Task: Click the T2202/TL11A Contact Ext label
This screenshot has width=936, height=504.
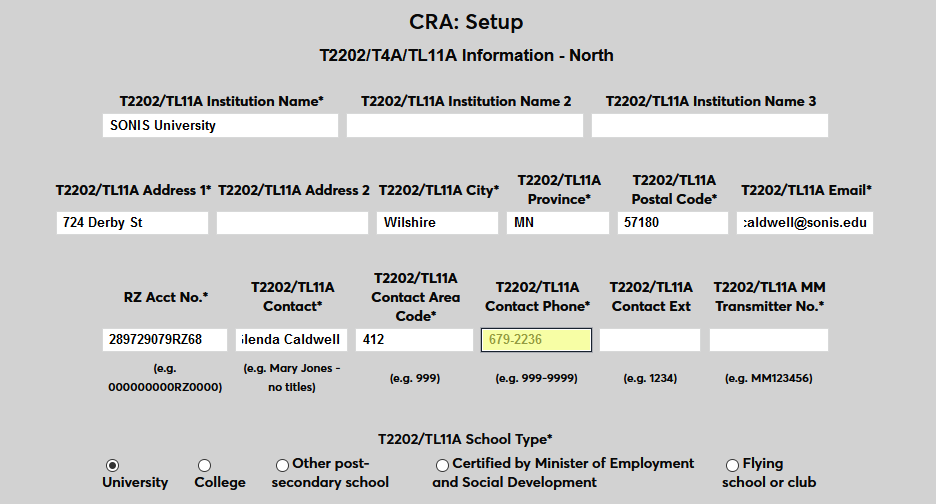Action: (651, 297)
